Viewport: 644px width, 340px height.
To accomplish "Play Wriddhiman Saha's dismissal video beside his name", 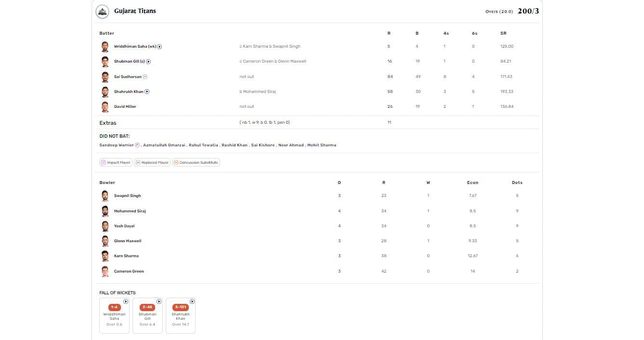I will (x=159, y=47).
